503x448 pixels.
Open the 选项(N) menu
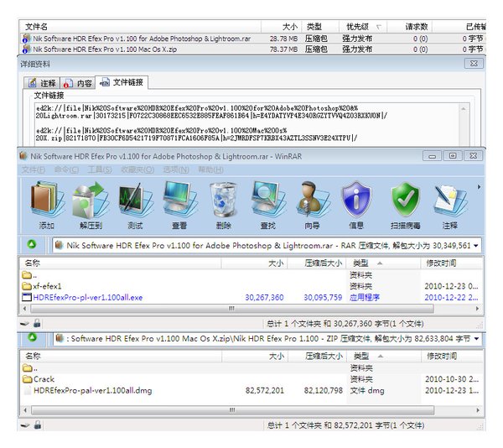[x=176, y=169]
